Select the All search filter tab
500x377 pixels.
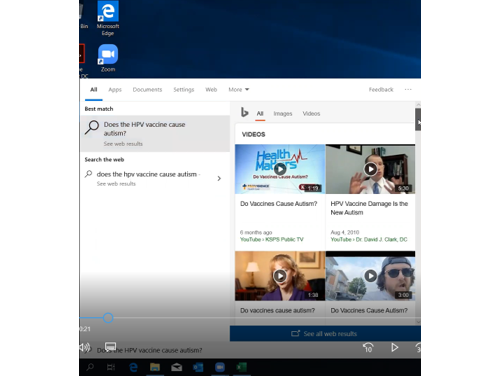94,90
